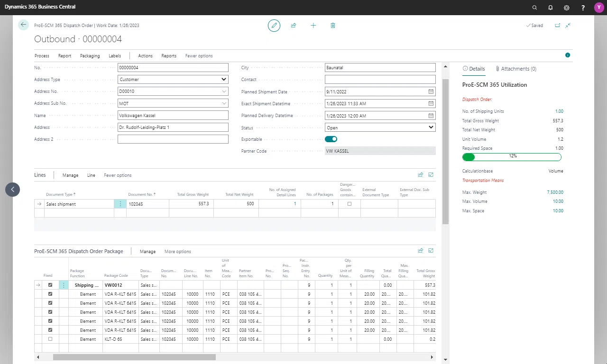Click the plus icon to add new
The height and width of the screenshot is (364, 607).
click(x=313, y=26)
